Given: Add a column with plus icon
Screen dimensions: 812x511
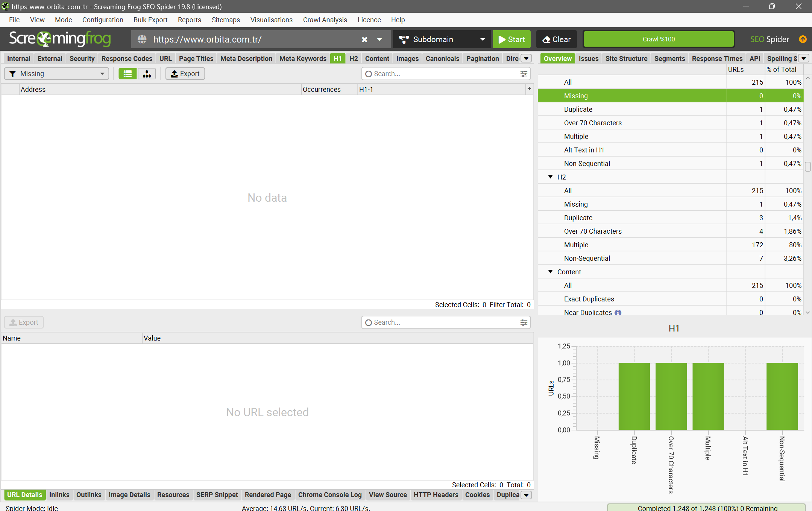Looking at the screenshot, I should (529, 89).
